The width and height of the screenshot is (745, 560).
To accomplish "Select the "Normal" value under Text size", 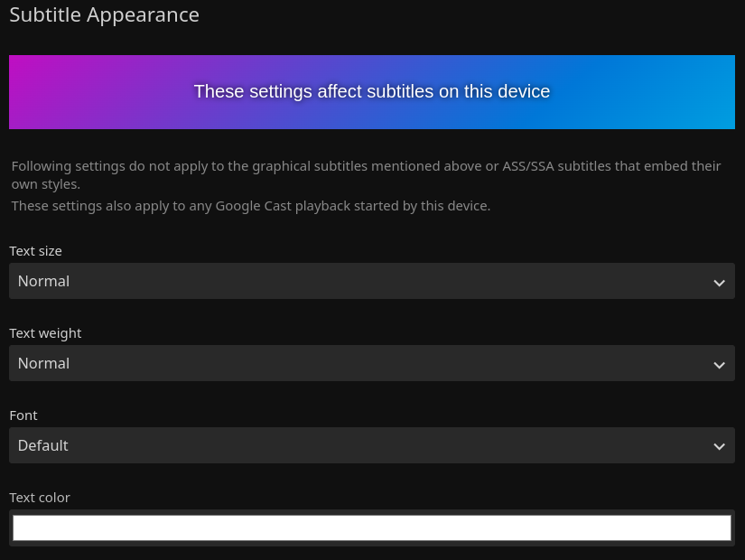I will (43, 281).
